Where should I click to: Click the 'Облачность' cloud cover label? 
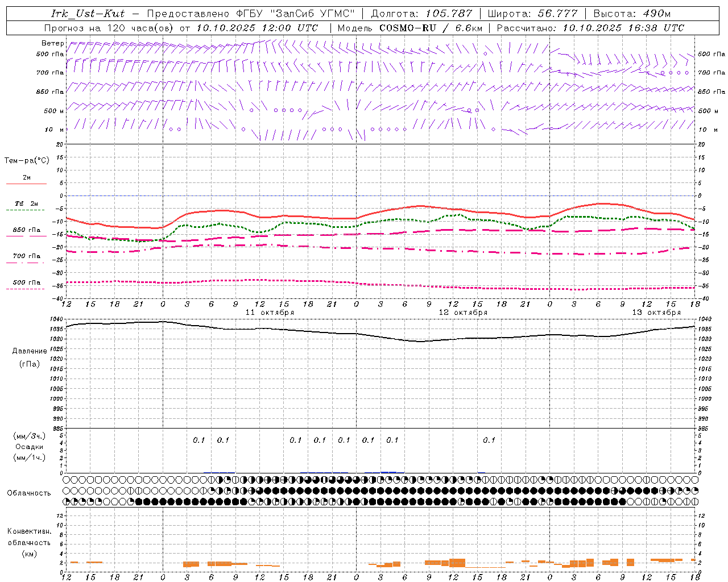coord(29,493)
